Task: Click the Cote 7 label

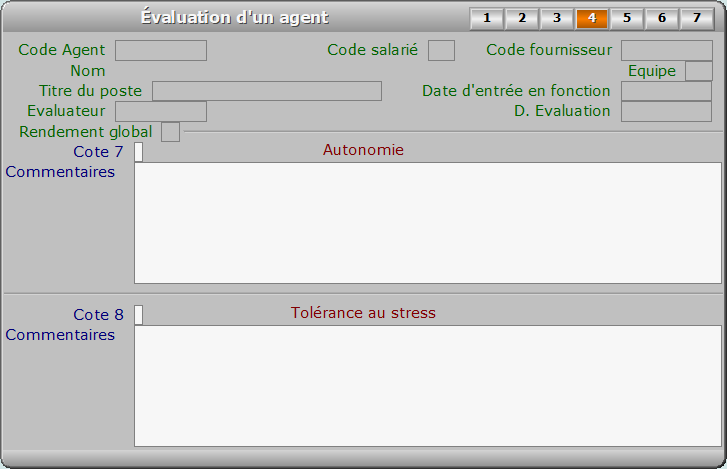Action: [98, 152]
